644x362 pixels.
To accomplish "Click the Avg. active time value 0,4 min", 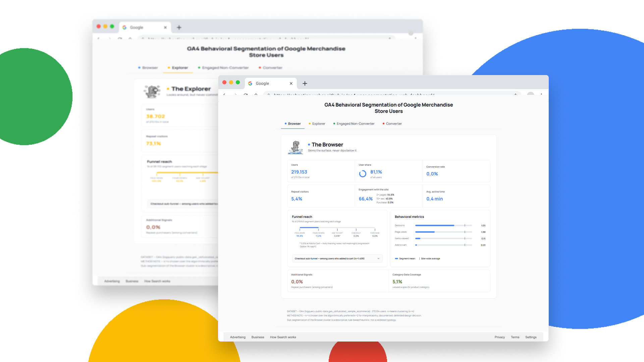I will click(x=434, y=199).
